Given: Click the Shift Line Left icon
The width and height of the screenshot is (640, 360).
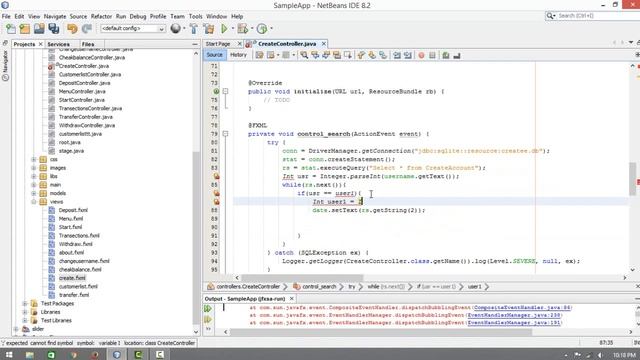Looking at the screenshot, I should [397, 55].
